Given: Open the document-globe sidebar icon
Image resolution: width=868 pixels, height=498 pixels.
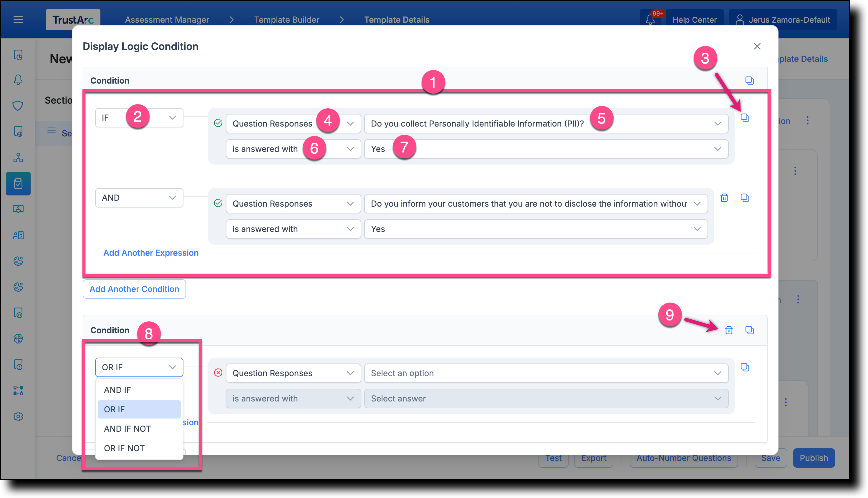Looking at the screenshot, I should tap(18, 132).
